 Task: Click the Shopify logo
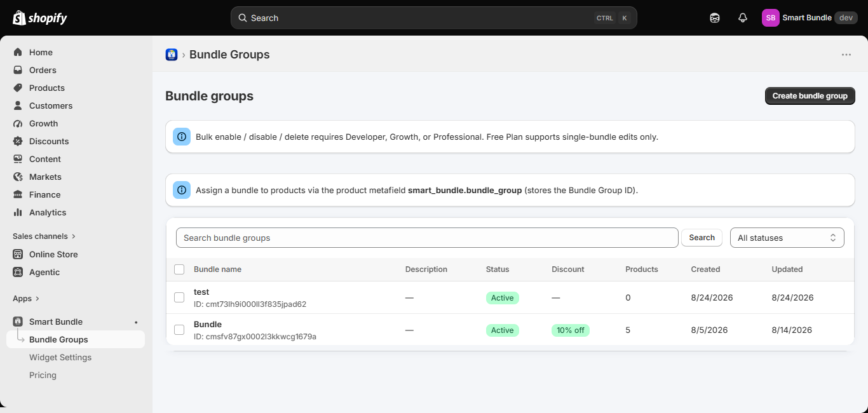40,18
